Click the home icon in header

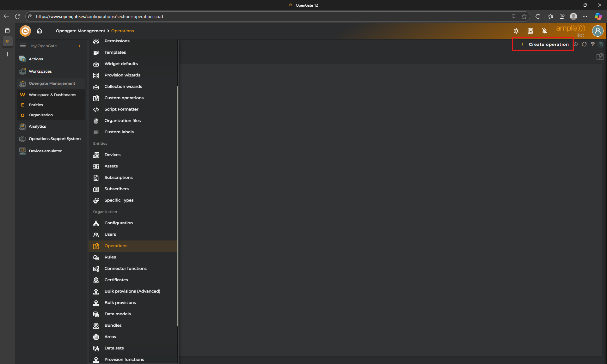[39, 31]
